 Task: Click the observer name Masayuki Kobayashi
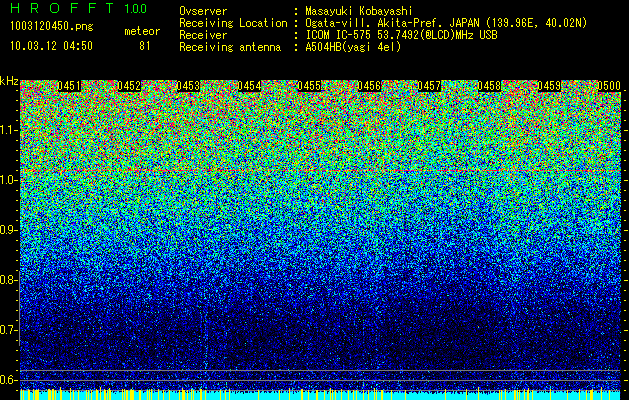pyautogui.click(x=359, y=11)
